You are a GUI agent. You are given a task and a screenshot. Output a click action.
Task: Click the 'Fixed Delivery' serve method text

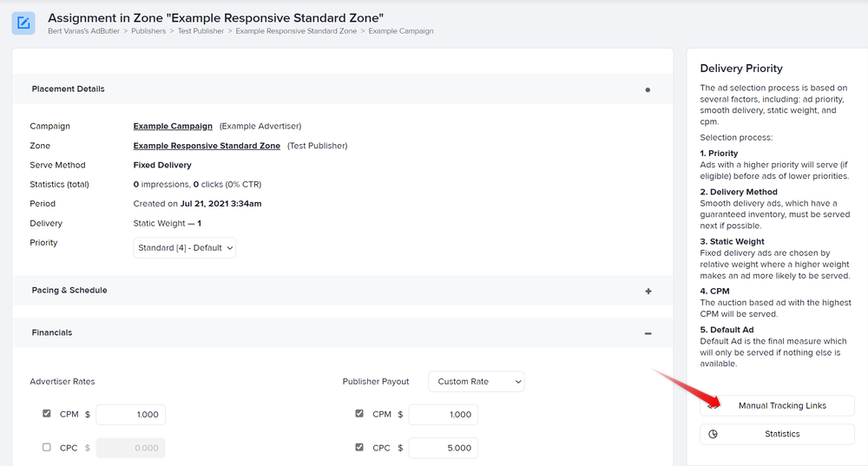tap(162, 165)
